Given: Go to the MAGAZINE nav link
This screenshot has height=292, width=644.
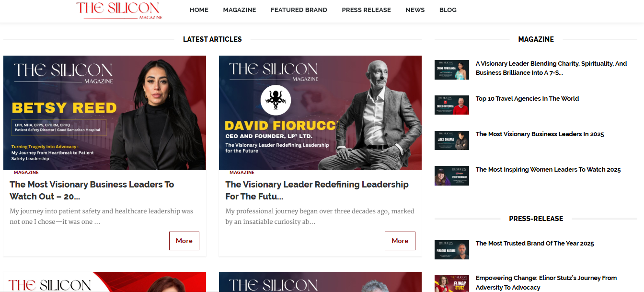Looking at the screenshot, I should tap(240, 10).
